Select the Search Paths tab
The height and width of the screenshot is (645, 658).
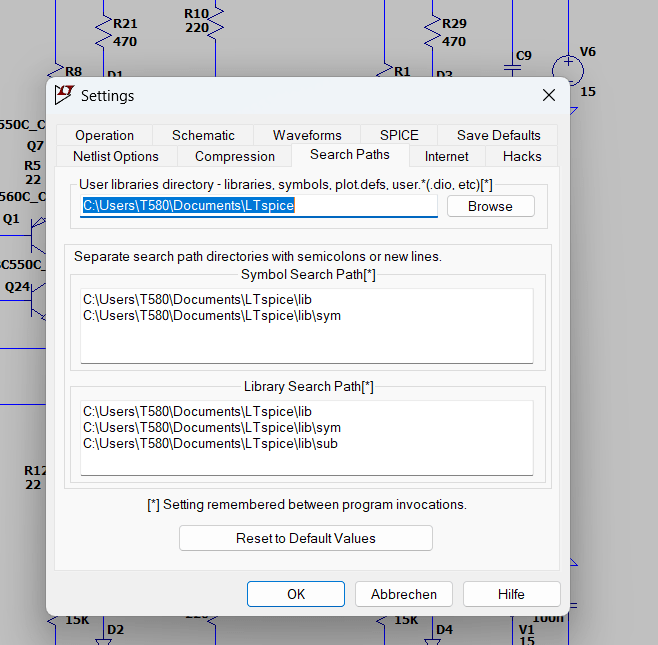pyautogui.click(x=350, y=154)
